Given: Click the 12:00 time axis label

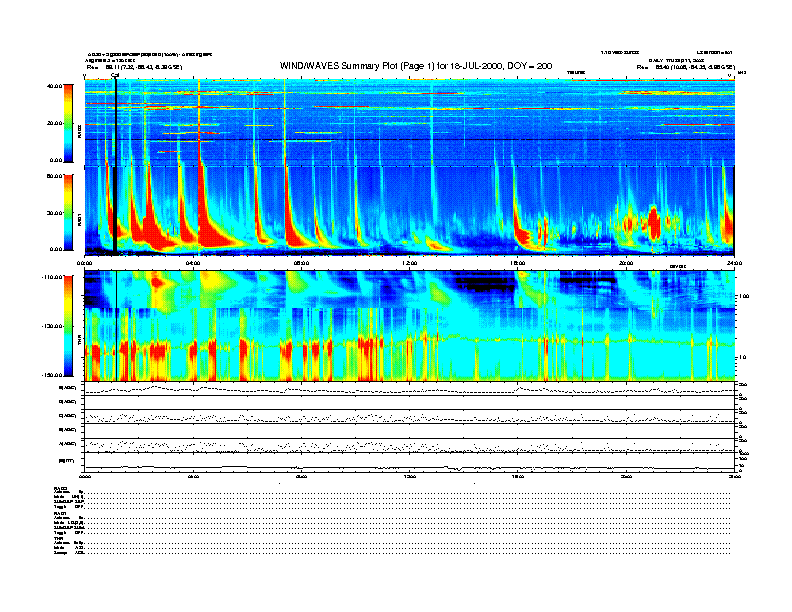Looking at the screenshot, I should (x=410, y=263).
